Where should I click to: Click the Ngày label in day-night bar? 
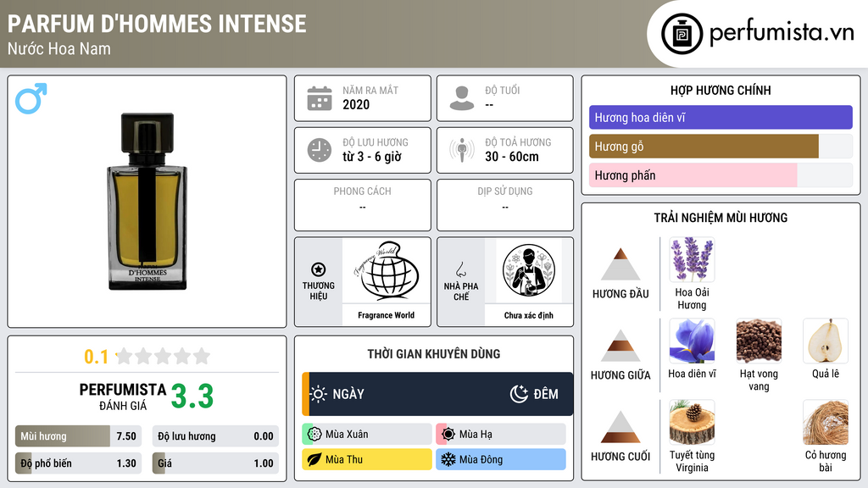tap(348, 394)
